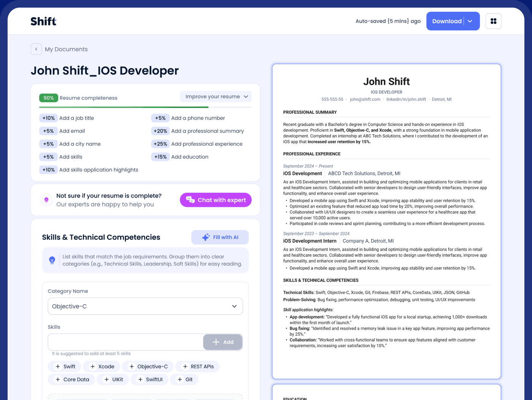Click plus icon on Objective-C skill chip

(x=132, y=367)
